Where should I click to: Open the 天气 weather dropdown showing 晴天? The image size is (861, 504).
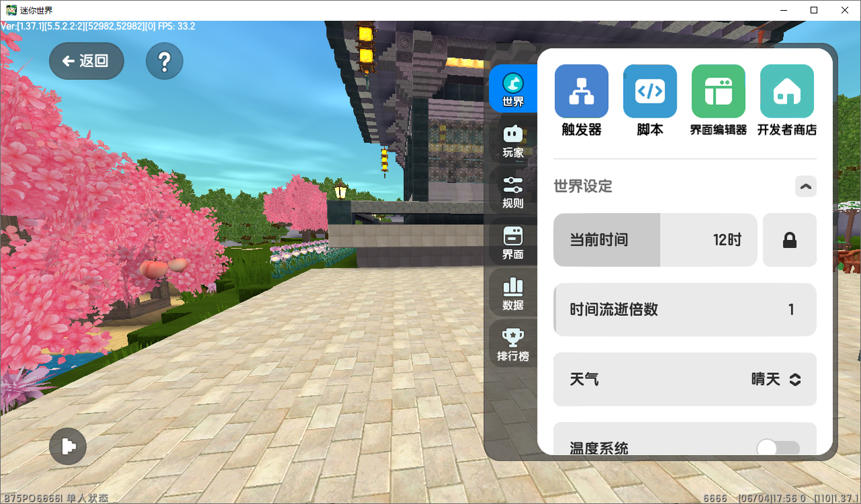[685, 380]
